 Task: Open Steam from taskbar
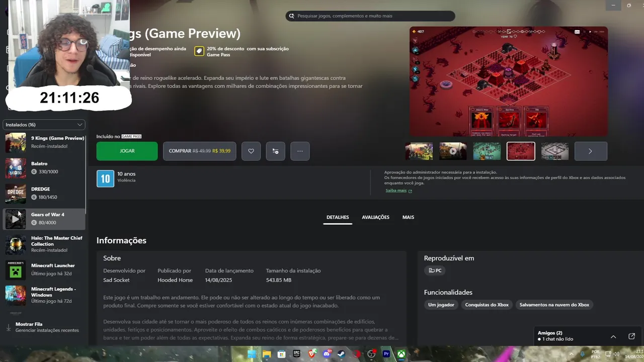coord(341,354)
